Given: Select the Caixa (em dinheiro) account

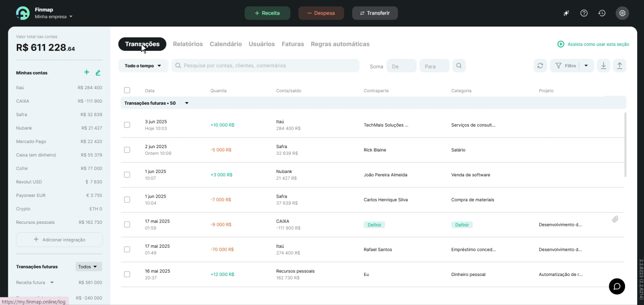Looking at the screenshot, I should 59,155.
